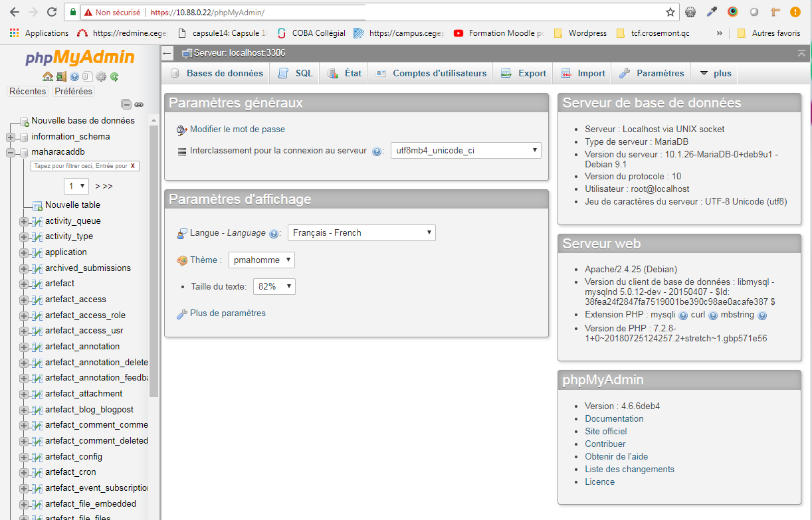Viewport: 812px width, 520px height.
Task: Click the link-with-main-panel chain icon
Action: pos(139,104)
